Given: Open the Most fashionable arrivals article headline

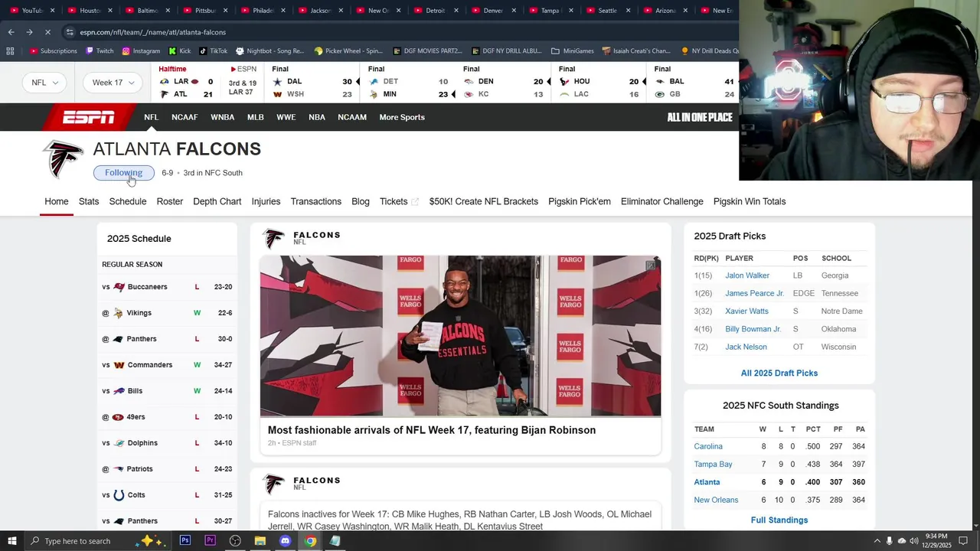Looking at the screenshot, I should coord(432,430).
